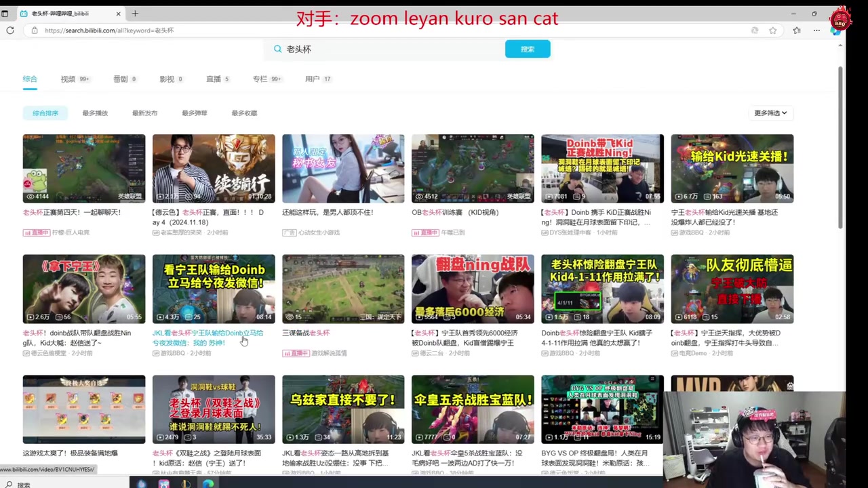The width and height of the screenshot is (868, 488).
Task: Bookmark this page with the star icon
Action: tap(773, 30)
